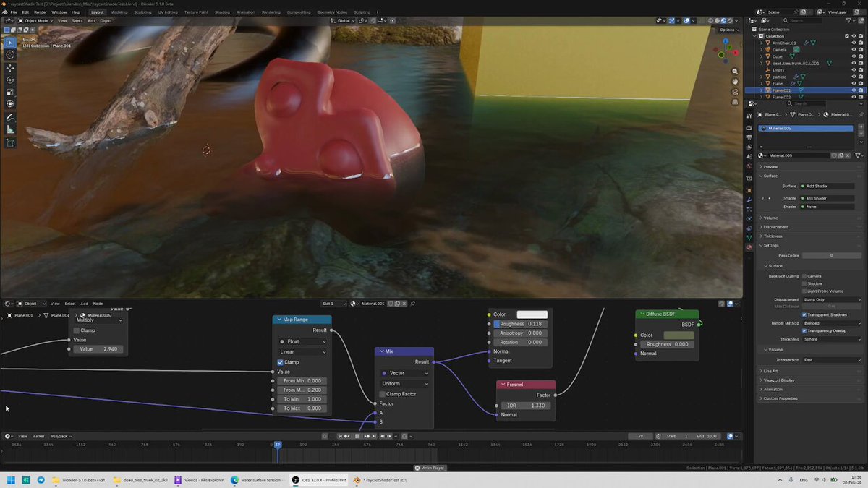Hide the Cube object in the outliner

pos(854,56)
